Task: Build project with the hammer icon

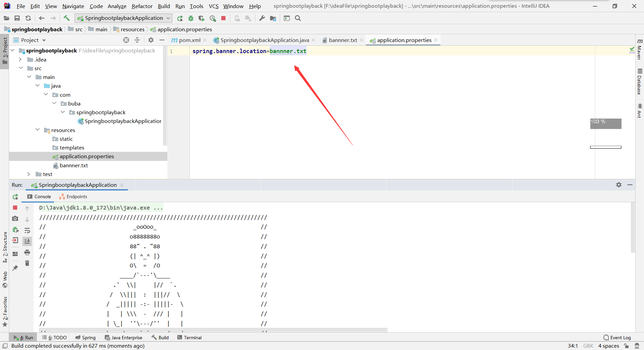Action: pyautogui.click(x=66, y=18)
